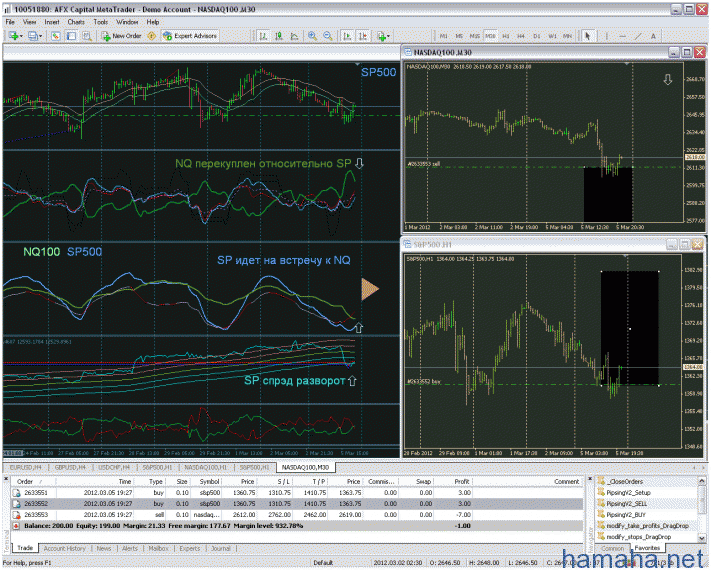This screenshot has height=570, width=711.
Task: Click the order icon for 2633551
Action: (16, 492)
